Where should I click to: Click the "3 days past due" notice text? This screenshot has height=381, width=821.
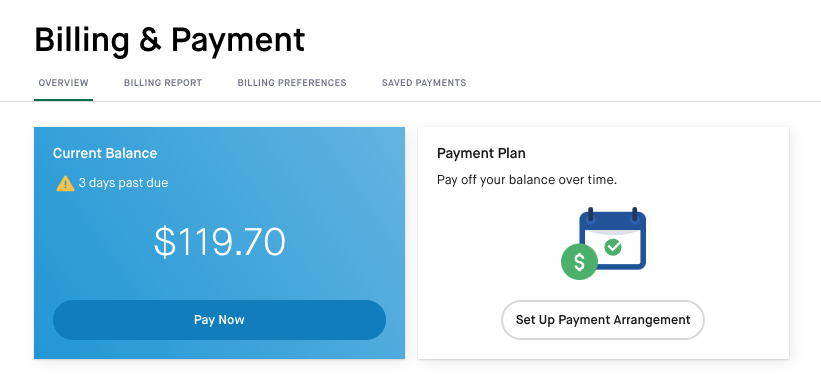pyautogui.click(x=123, y=183)
